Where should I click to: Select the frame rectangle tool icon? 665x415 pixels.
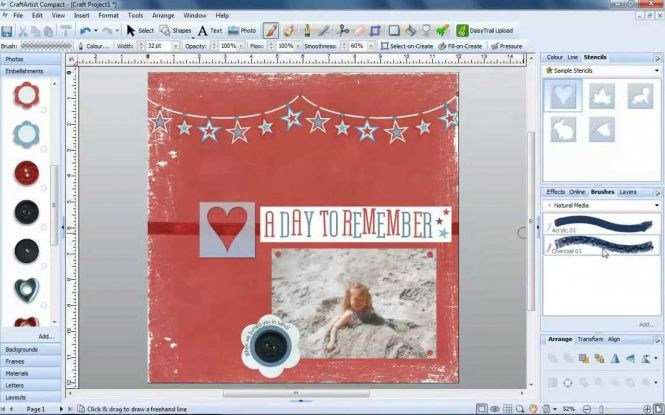click(x=394, y=31)
